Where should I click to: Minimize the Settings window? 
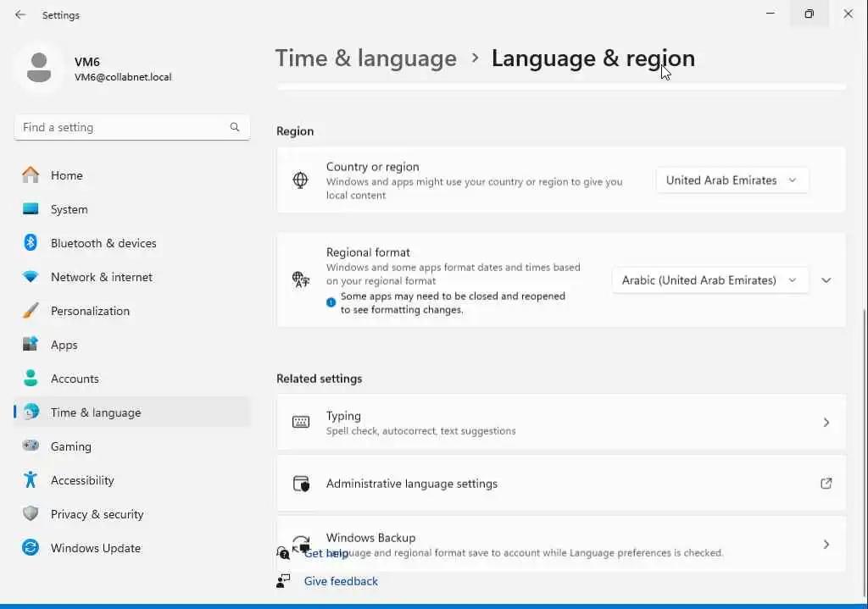(x=770, y=14)
